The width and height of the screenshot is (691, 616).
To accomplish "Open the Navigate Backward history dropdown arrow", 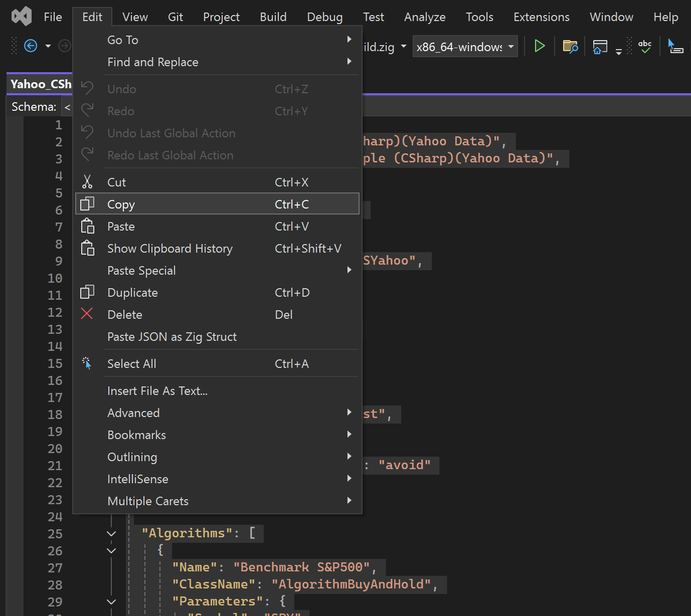I will 48,46.
